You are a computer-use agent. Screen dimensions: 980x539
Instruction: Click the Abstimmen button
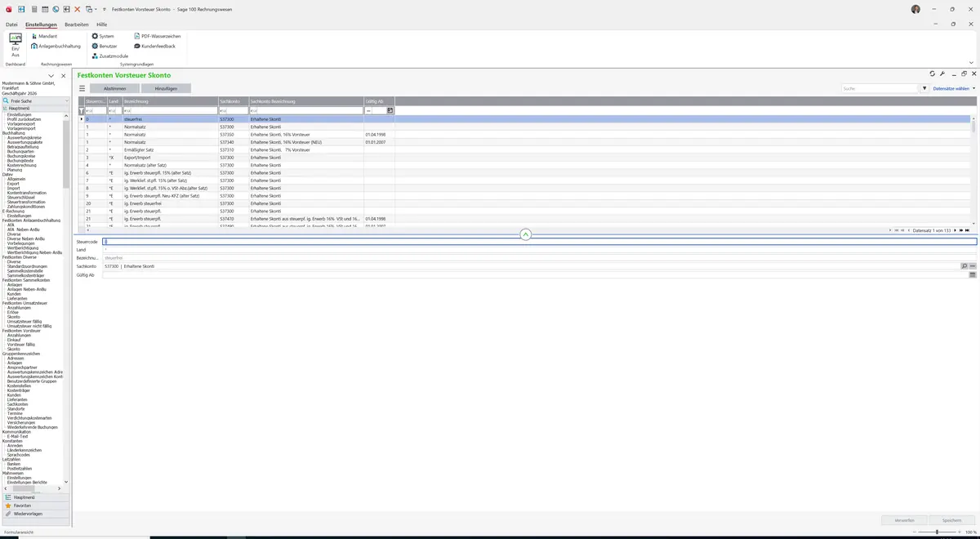coord(114,88)
